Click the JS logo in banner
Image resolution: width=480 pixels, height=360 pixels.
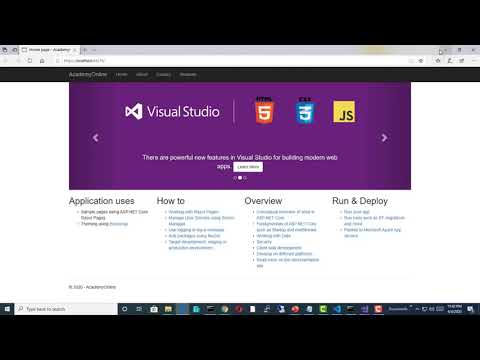pos(344,112)
